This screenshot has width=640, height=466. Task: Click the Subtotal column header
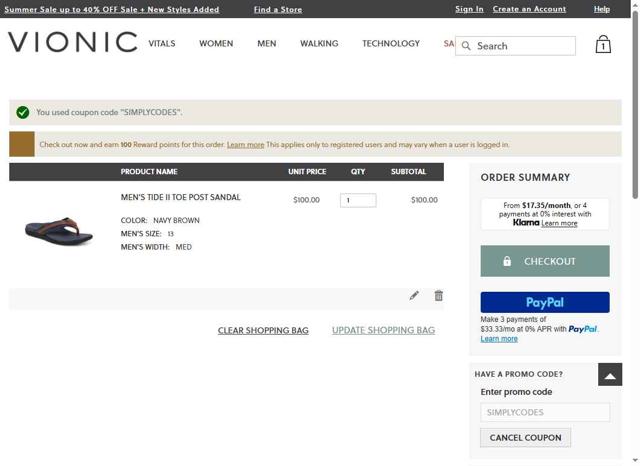[x=408, y=172]
